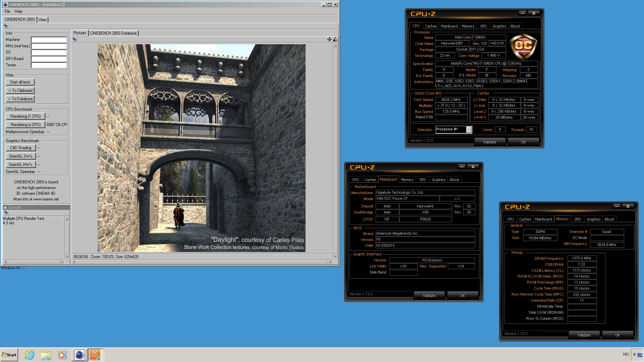644x362 pixels.
Task: Click the picture view horizontal scrollbar right arrow
Action: 330,262
